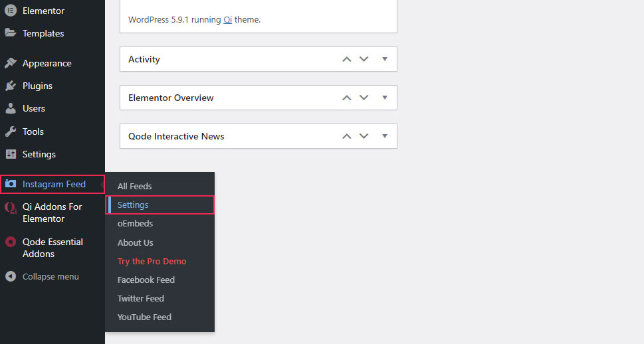
Task: Click the Users person icon
Action: [x=11, y=108]
